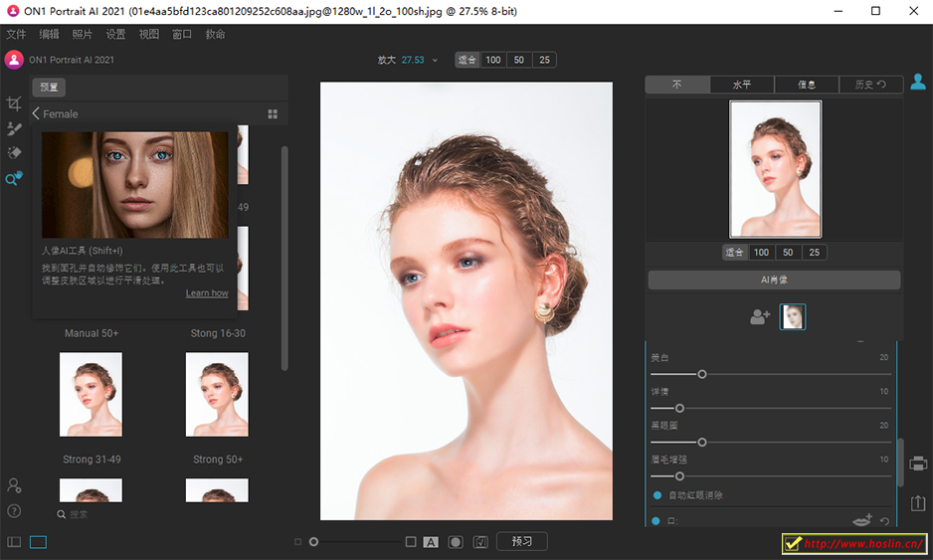Go back from the Female preset category

pos(36,114)
